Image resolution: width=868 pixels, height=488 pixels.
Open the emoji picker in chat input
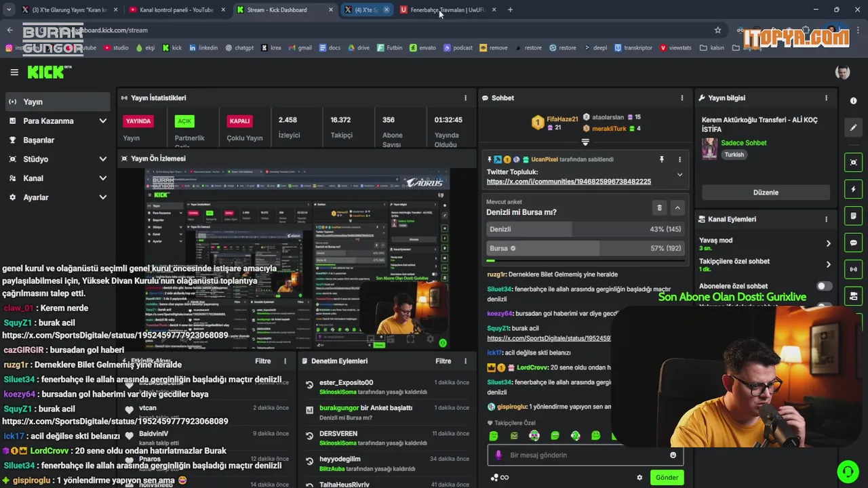click(x=673, y=455)
